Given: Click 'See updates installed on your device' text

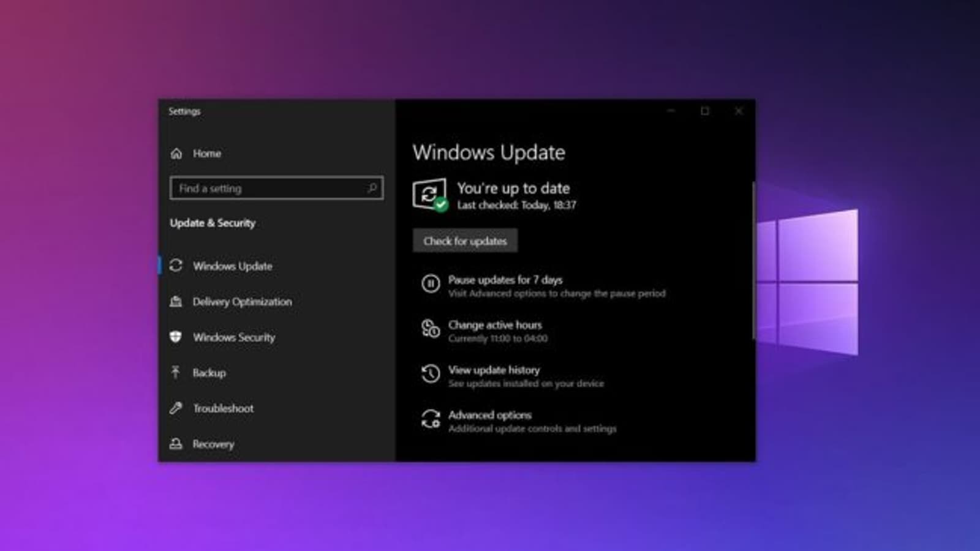Looking at the screenshot, I should click(526, 384).
